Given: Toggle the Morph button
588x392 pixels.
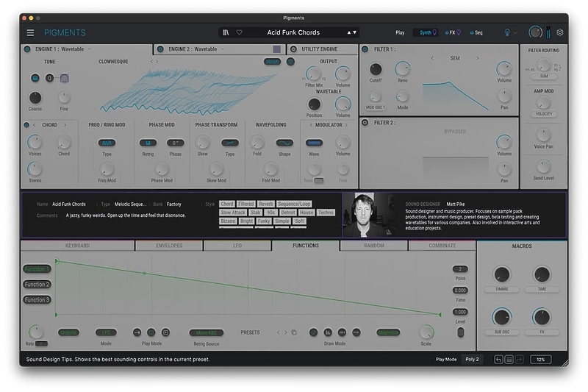Looking at the screenshot, I should 273,62.
